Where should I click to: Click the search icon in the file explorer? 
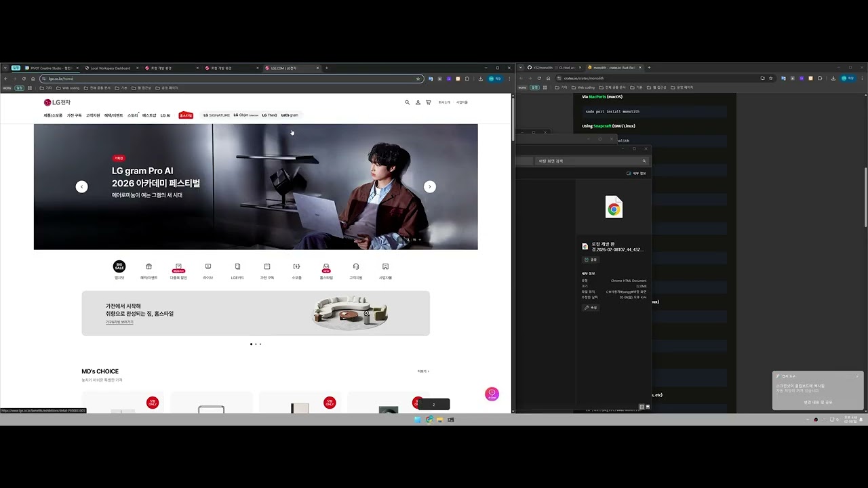[644, 161]
